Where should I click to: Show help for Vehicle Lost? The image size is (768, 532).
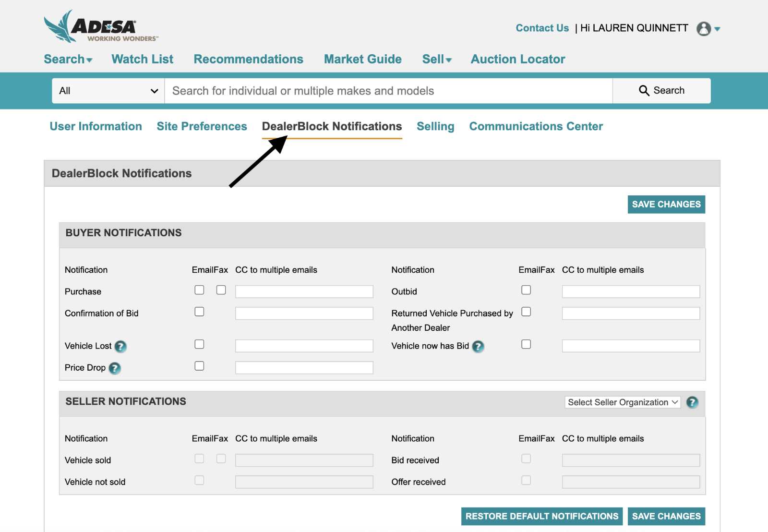(x=120, y=346)
